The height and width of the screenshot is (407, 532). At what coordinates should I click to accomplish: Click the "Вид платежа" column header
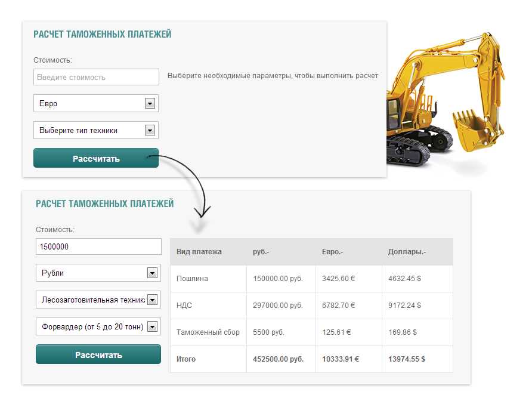199,252
